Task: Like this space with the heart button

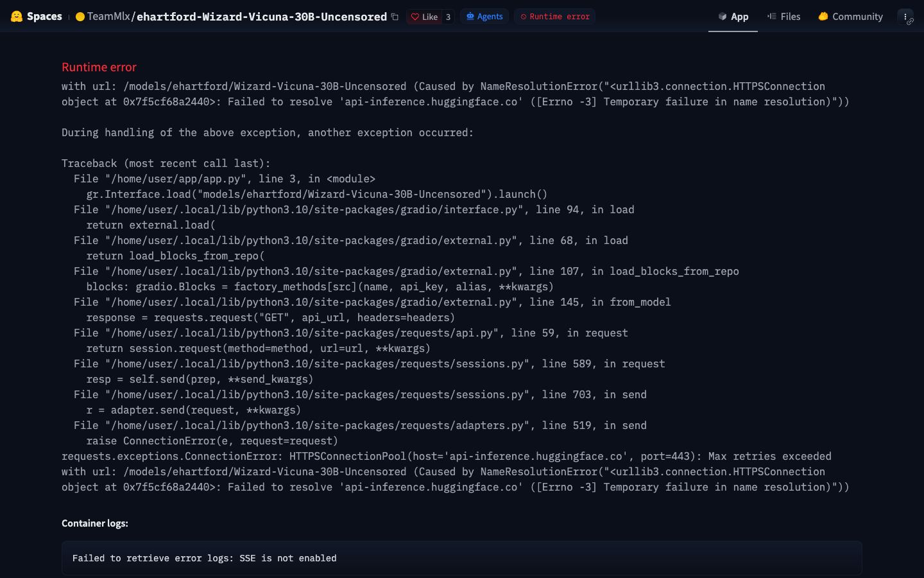Action: pos(424,17)
